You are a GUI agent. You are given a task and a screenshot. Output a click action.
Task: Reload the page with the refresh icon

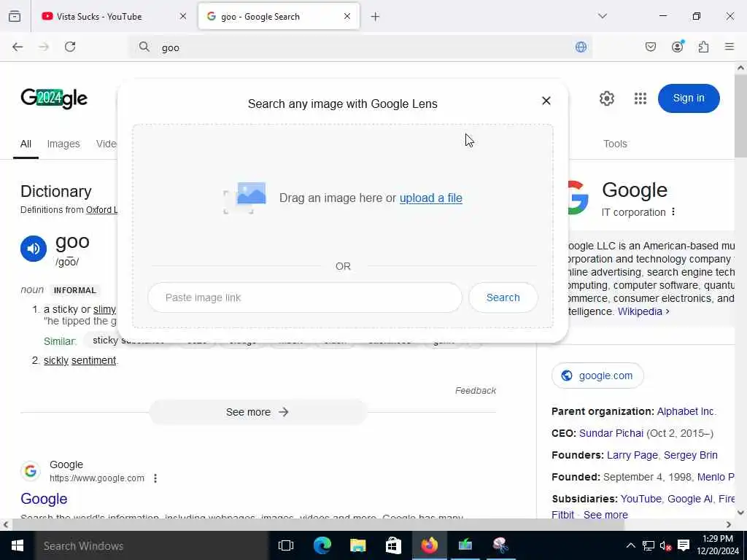tap(70, 47)
